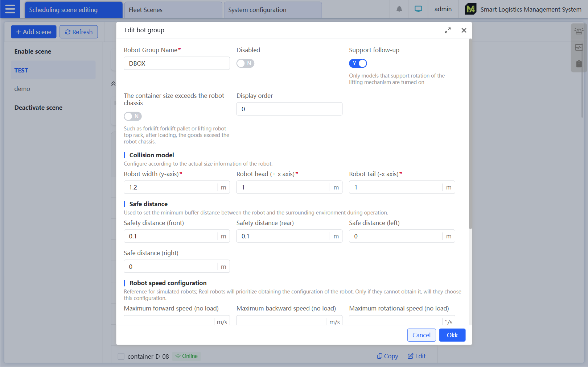Open the hamburger menu in top-left

pos(10,9)
